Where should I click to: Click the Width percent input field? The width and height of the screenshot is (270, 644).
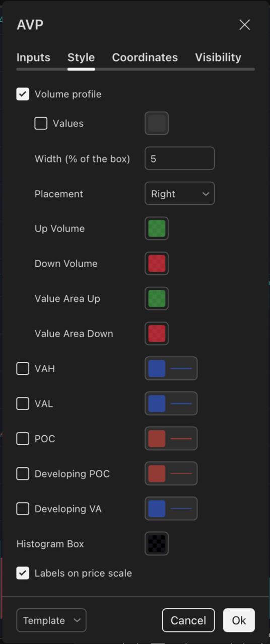pyautogui.click(x=180, y=158)
